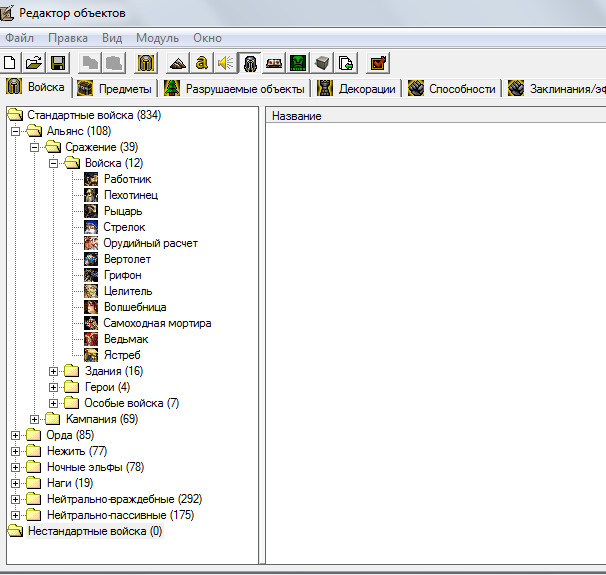
Task: Click the Самоходная мортира portrait icon
Action: click(91, 323)
